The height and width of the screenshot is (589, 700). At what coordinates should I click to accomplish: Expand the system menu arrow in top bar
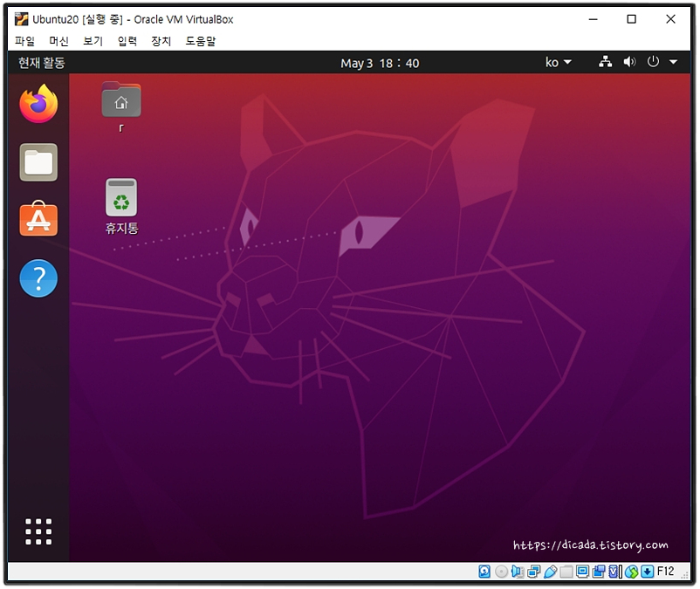point(673,62)
